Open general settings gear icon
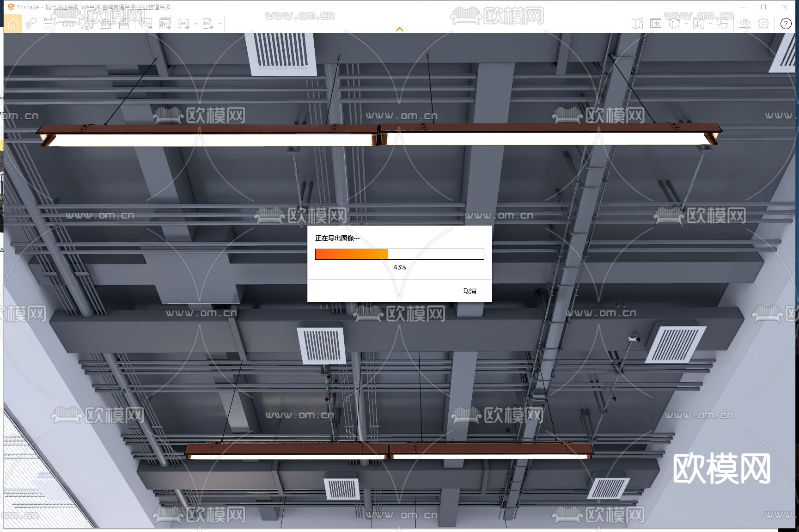 point(763,24)
